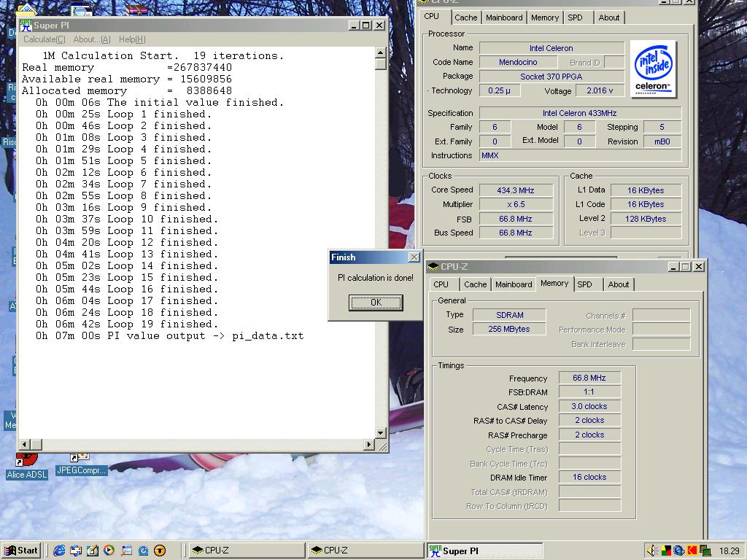
Task: Open the Start menu
Action: [x=20, y=551]
